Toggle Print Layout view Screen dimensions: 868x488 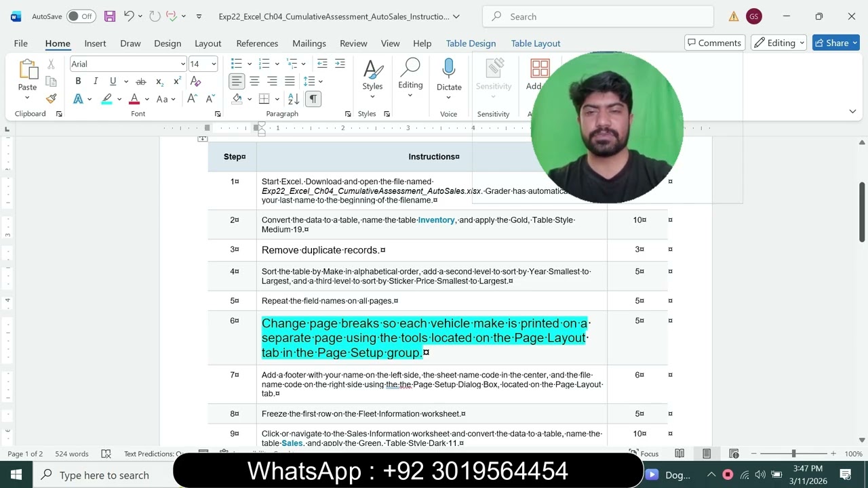(x=707, y=453)
